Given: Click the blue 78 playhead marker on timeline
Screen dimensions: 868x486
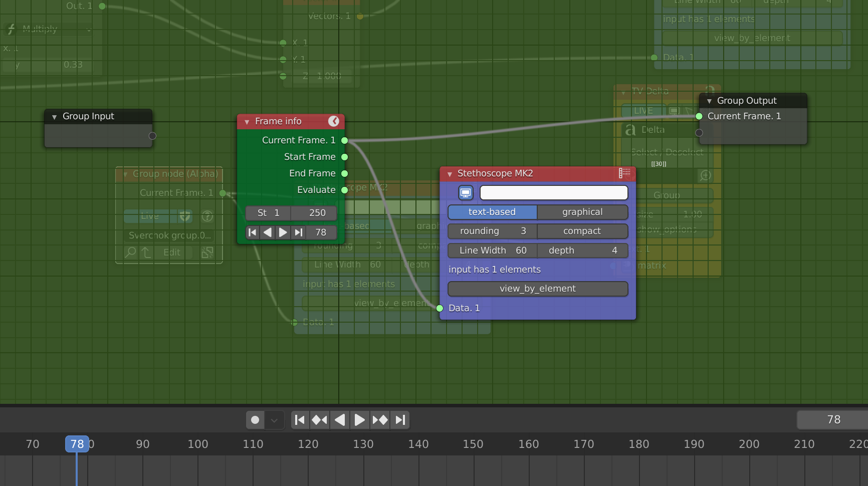Looking at the screenshot, I should 77,444.
